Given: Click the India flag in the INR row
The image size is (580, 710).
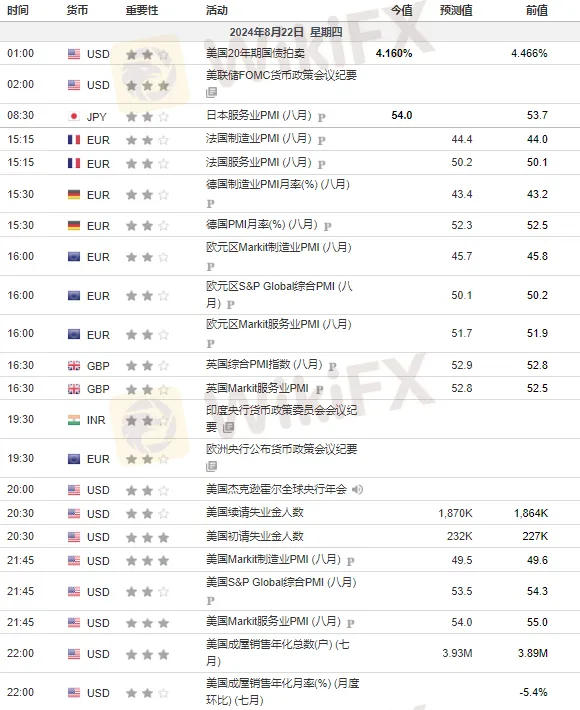Looking at the screenshot, I should click(74, 420).
